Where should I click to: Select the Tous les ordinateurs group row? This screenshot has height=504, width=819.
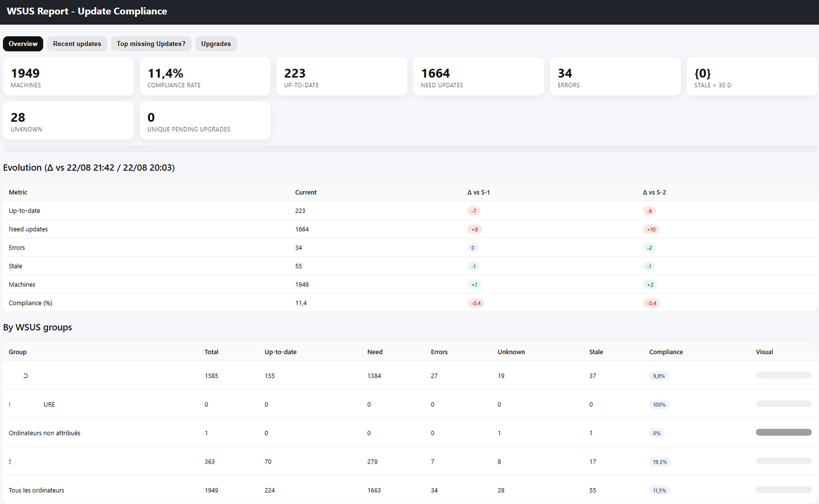[36, 490]
